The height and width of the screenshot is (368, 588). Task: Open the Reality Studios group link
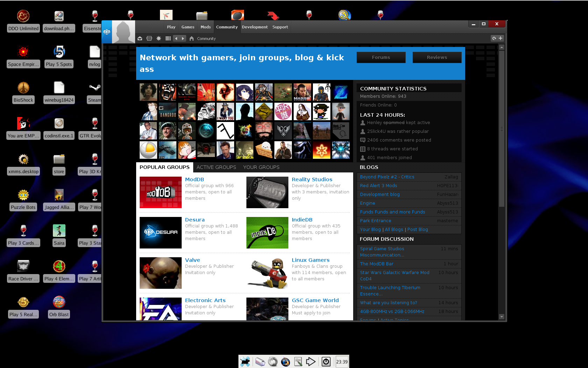312,179
